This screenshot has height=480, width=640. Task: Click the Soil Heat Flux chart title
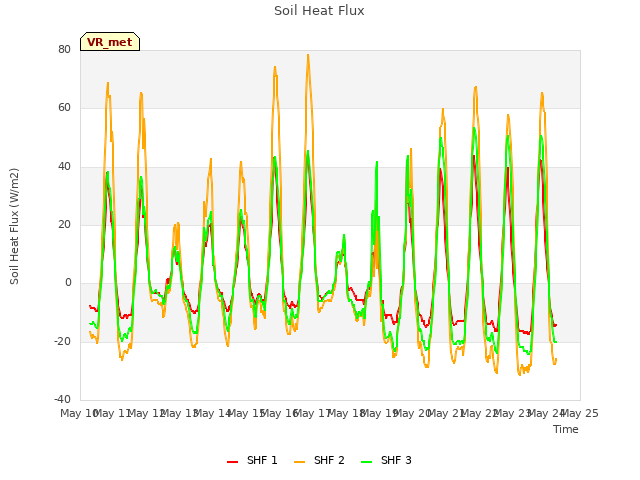tap(319, 11)
